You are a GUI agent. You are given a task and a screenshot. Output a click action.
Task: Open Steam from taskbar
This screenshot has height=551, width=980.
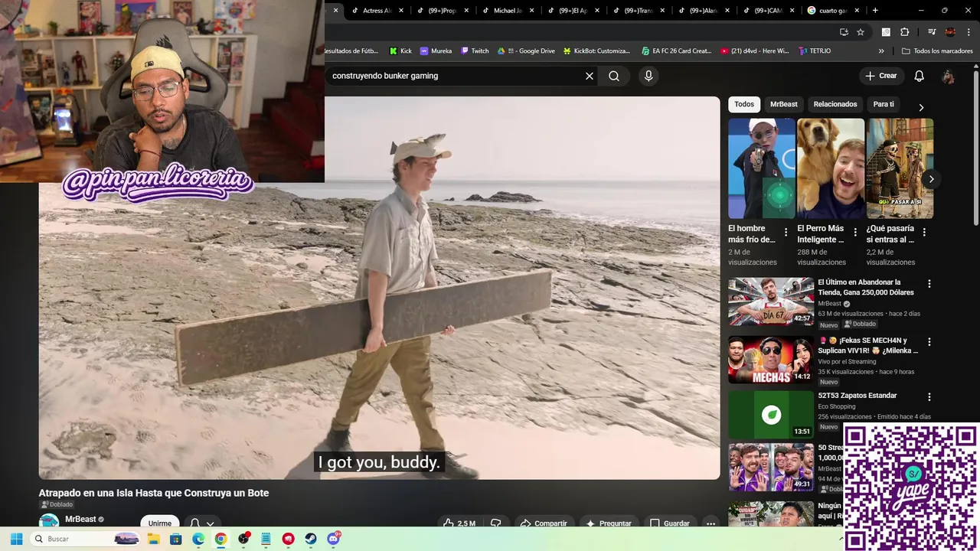pyautogui.click(x=311, y=539)
